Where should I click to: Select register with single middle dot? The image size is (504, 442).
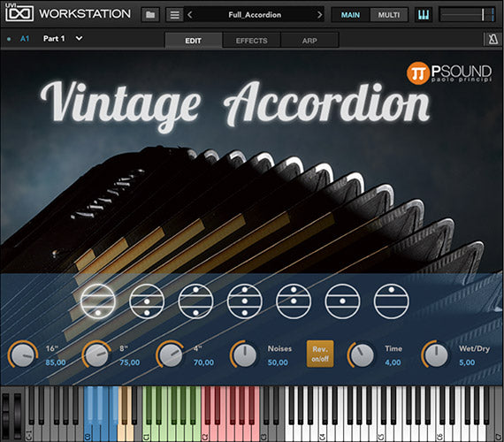pos(342,301)
